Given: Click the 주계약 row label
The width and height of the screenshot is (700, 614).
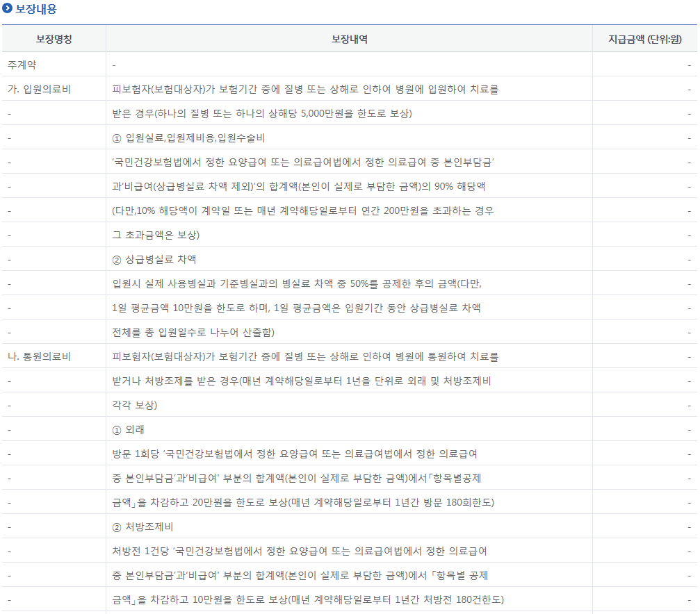Looking at the screenshot, I should (22, 65).
